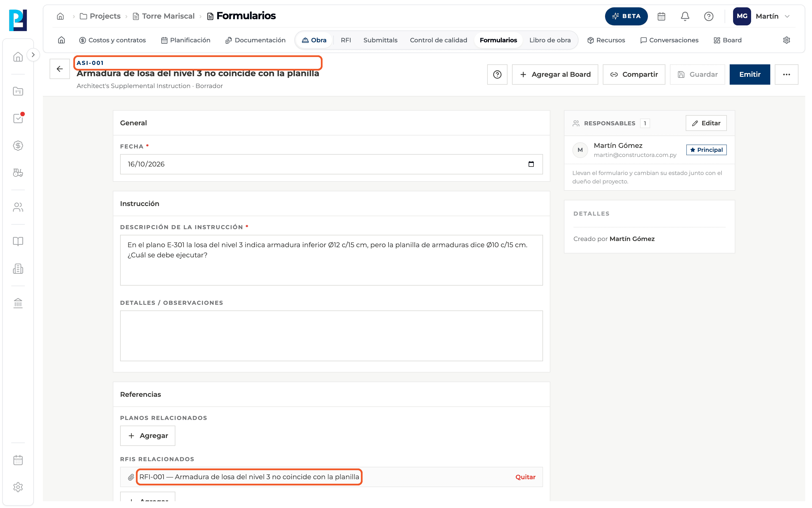Click the BETA assistant button

(x=626, y=16)
